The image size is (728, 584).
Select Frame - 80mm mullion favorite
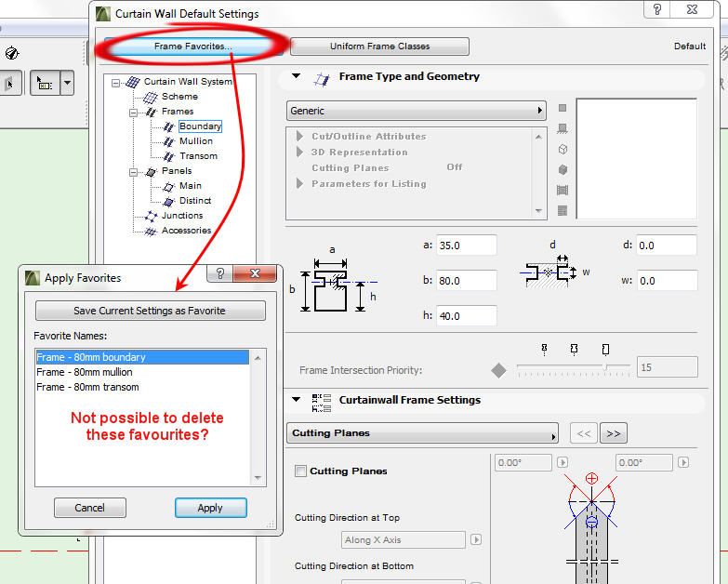click(142, 372)
